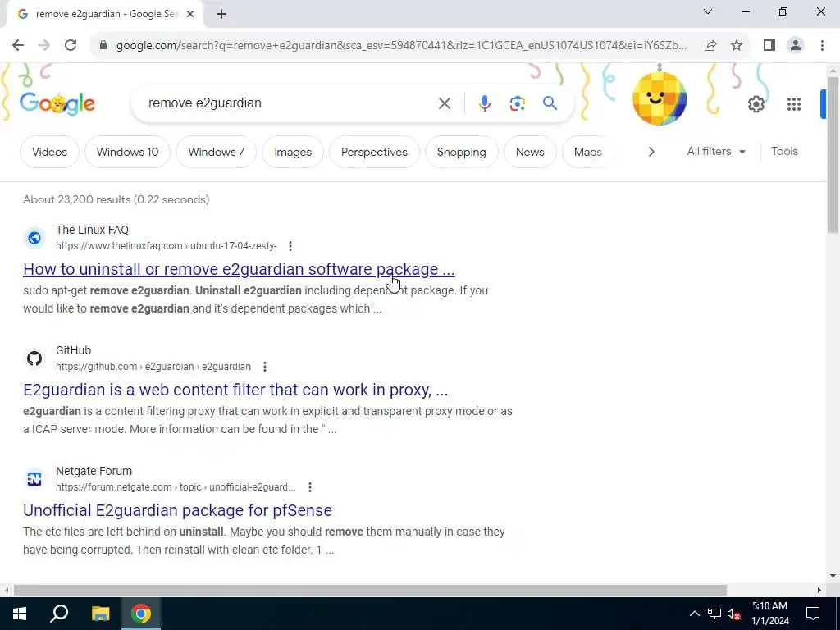Bookmark this tab with star icon
The width and height of the screenshot is (840, 630).
tap(737, 46)
